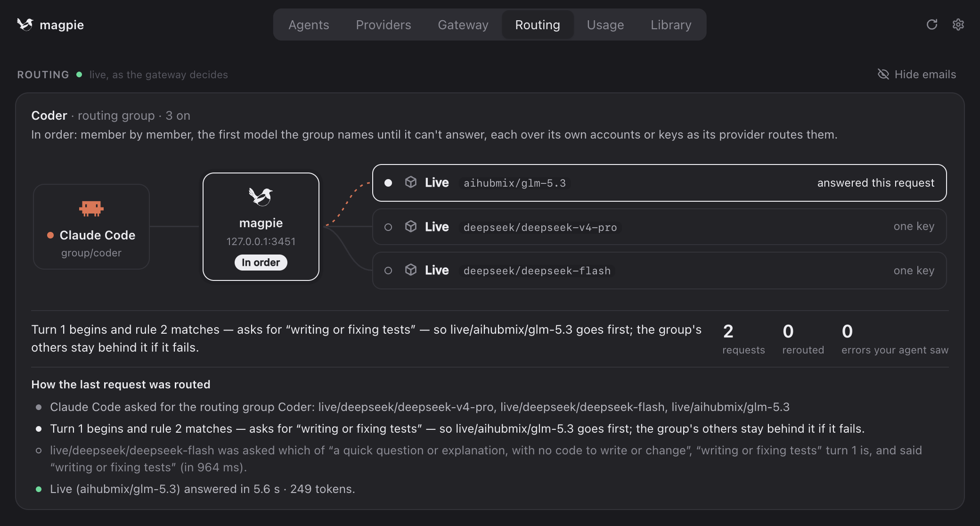Click the magpie 127.0.0.1:3451 gateway card

coord(261,227)
